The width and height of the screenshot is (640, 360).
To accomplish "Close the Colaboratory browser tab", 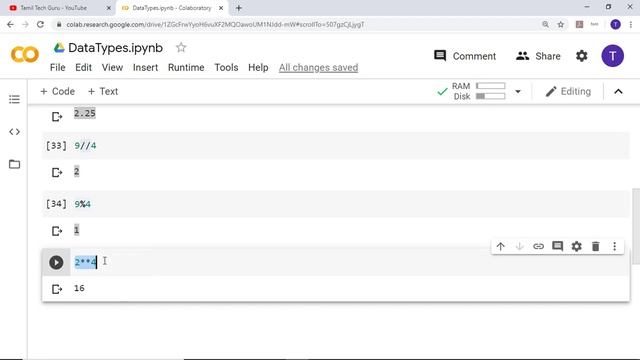I will pos(221,8).
